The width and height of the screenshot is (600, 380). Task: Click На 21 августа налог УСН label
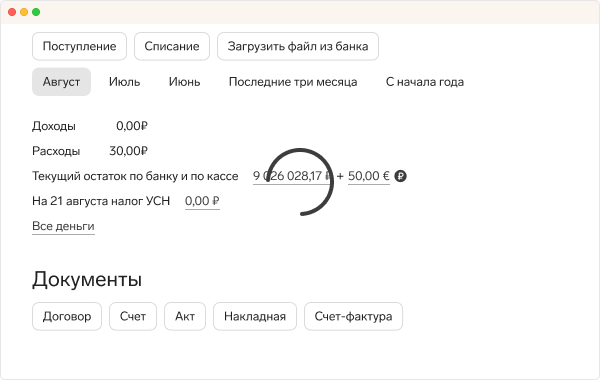pyautogui.click(x=101, y=201)
